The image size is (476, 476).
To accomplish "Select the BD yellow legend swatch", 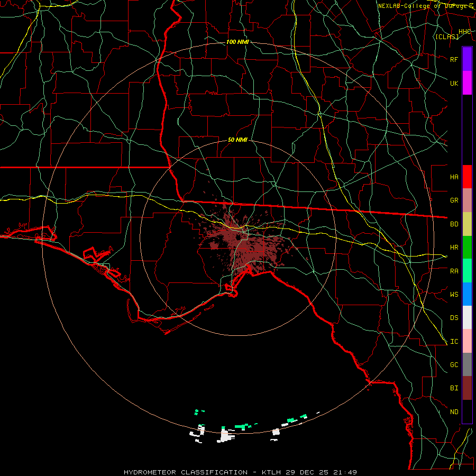I will pos(467,224).
